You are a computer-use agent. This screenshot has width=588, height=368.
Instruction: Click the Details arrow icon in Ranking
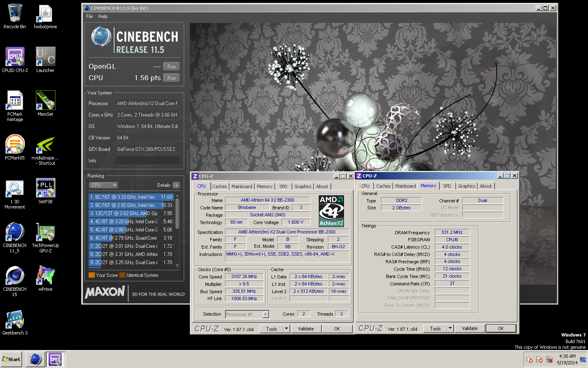[x=176, y=185]
